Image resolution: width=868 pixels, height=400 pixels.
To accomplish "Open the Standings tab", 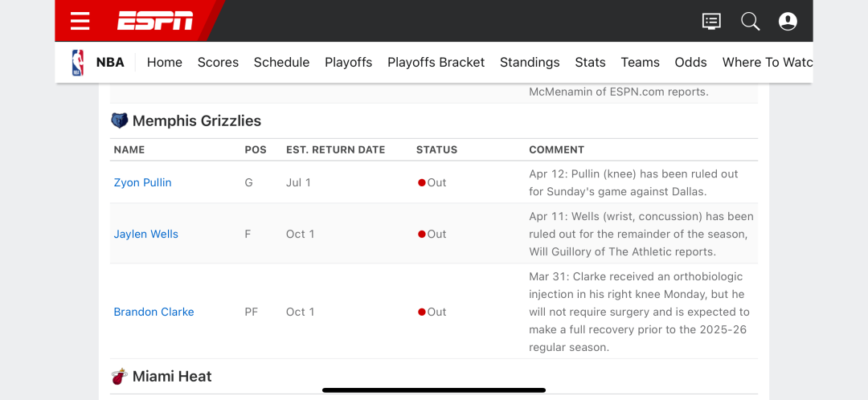I will pos(530,63).
